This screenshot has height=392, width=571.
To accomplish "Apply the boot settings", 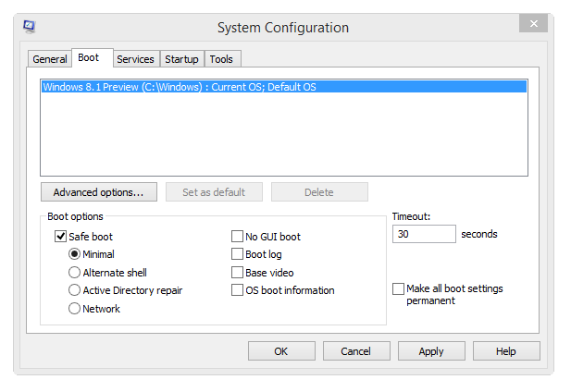I will click(x=431, y=351).
